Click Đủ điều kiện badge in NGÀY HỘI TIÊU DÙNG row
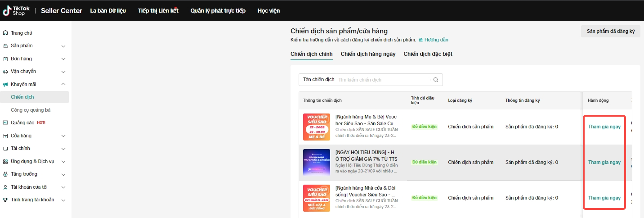The height and width of the screenshot is (218, 644). coord(425,162)
